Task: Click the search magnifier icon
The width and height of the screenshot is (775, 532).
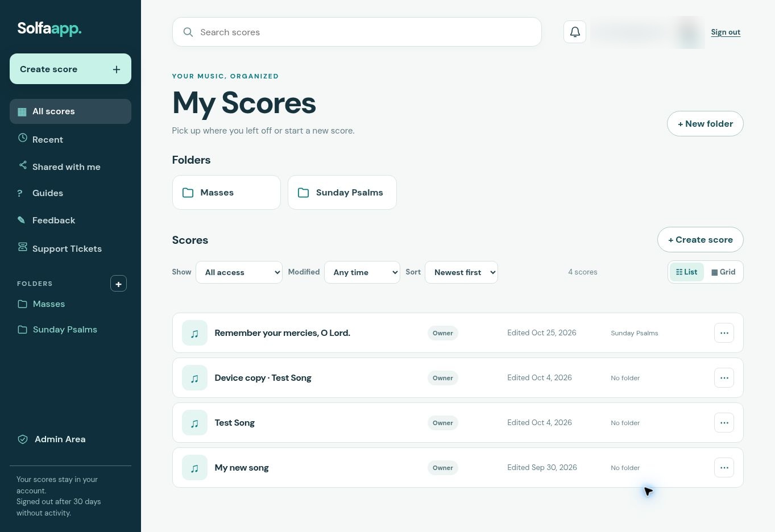Action: pos(188,32)
